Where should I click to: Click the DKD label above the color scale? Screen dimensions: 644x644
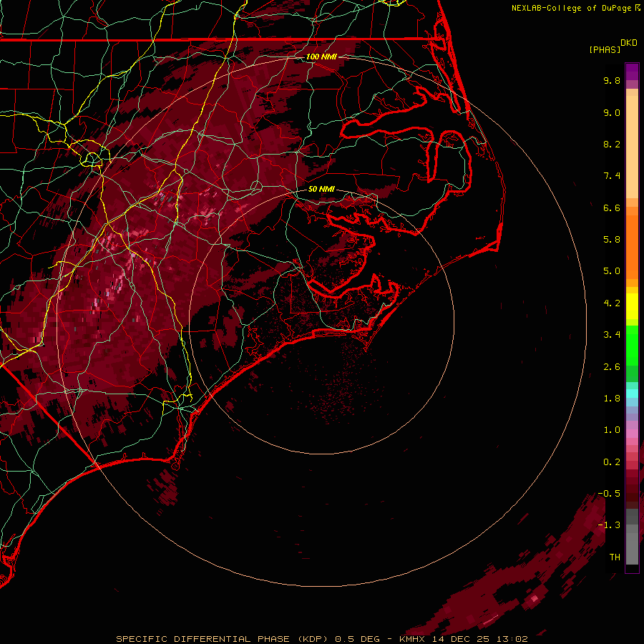(x=629, y=43)
